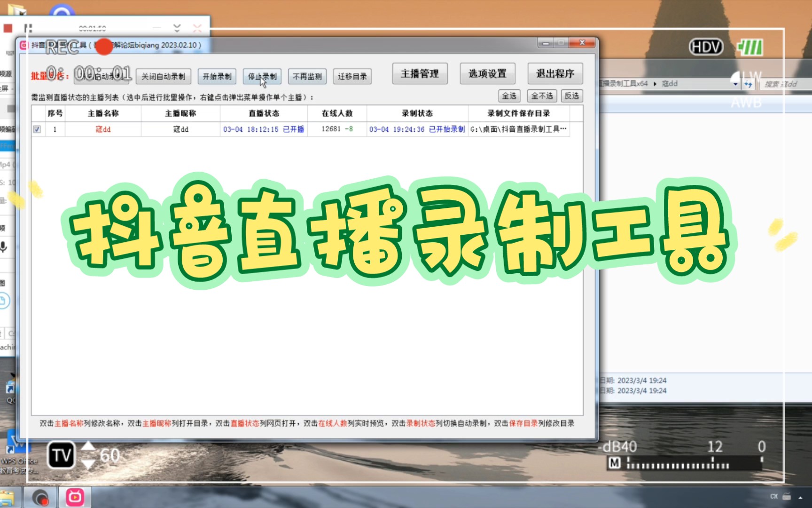Open the screen recorder icon on the taskbar
812x508 pixels.
[x=40, y=498]
